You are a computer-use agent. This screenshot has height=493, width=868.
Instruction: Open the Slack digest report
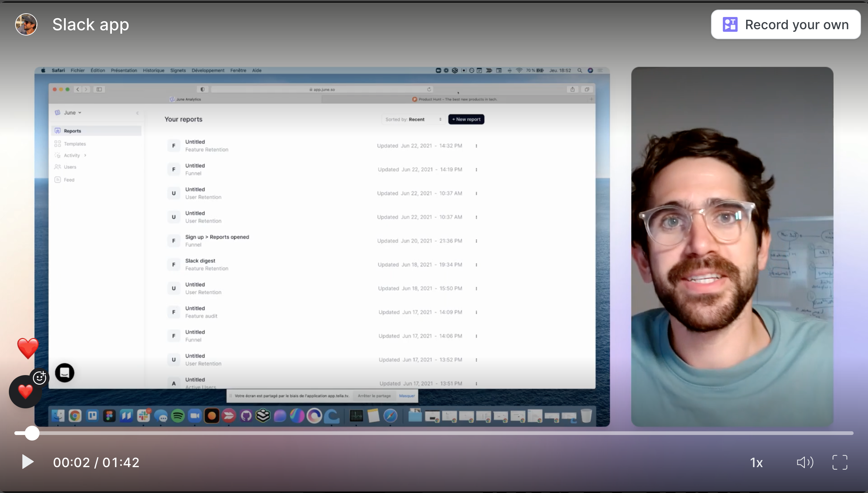(x=200, y=261)
